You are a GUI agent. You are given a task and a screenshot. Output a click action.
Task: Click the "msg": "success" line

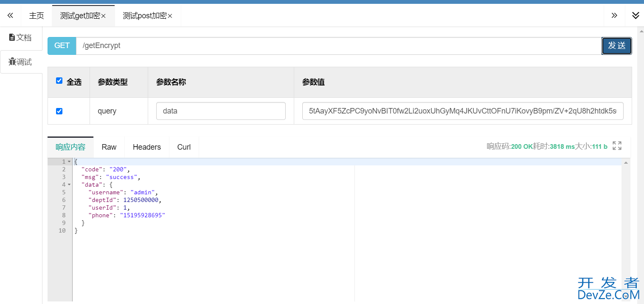click(x=111, y=177)
